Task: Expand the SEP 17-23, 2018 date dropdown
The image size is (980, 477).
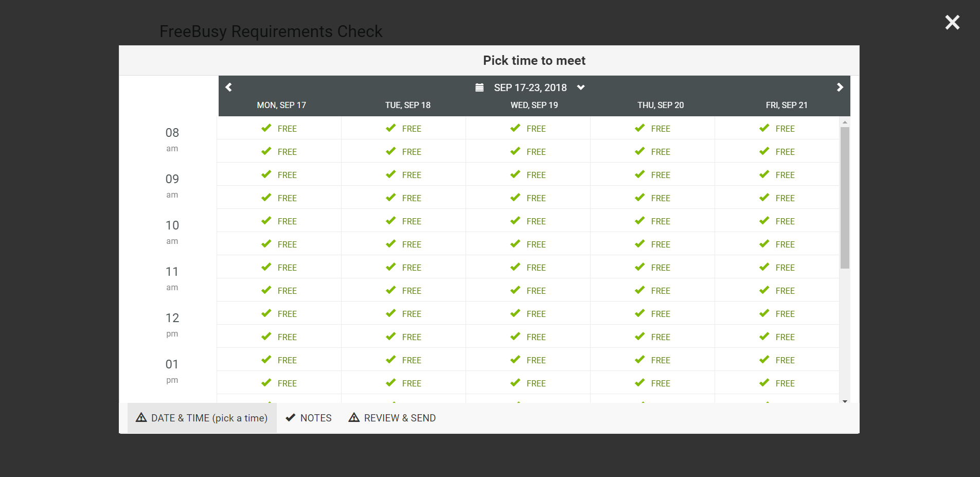Action: coord(581,87)
